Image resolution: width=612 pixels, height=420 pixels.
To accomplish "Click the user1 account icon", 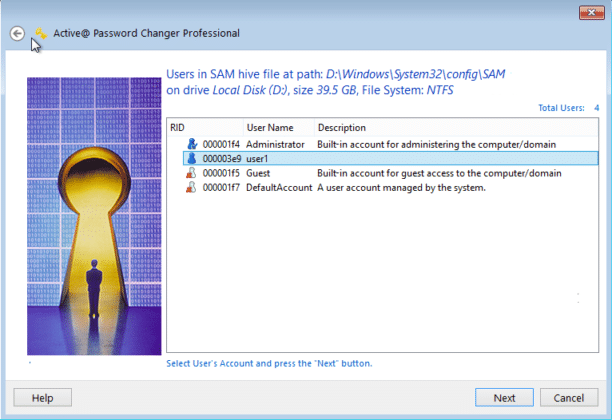I will 192,158.
